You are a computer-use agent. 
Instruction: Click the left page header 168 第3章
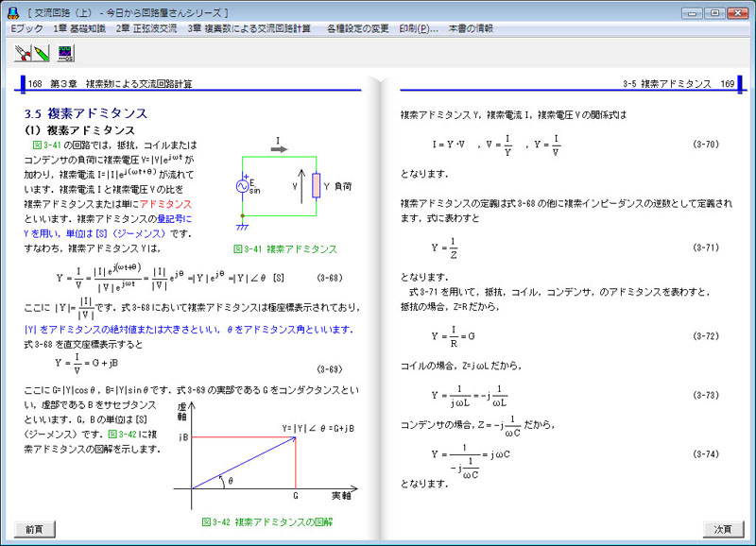(110, 84)
